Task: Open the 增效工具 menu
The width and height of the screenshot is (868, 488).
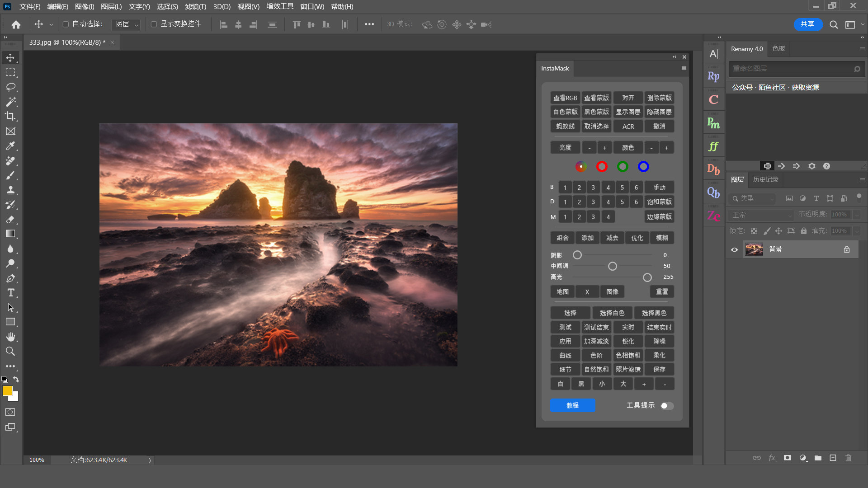Action: click(280, 6)
